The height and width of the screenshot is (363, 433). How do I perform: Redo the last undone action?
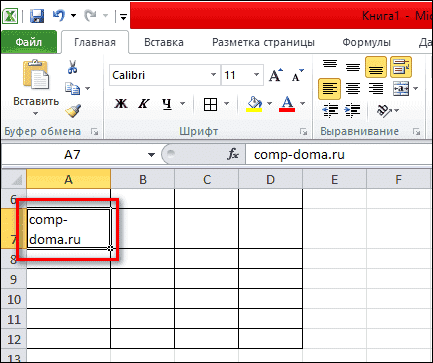90,15
